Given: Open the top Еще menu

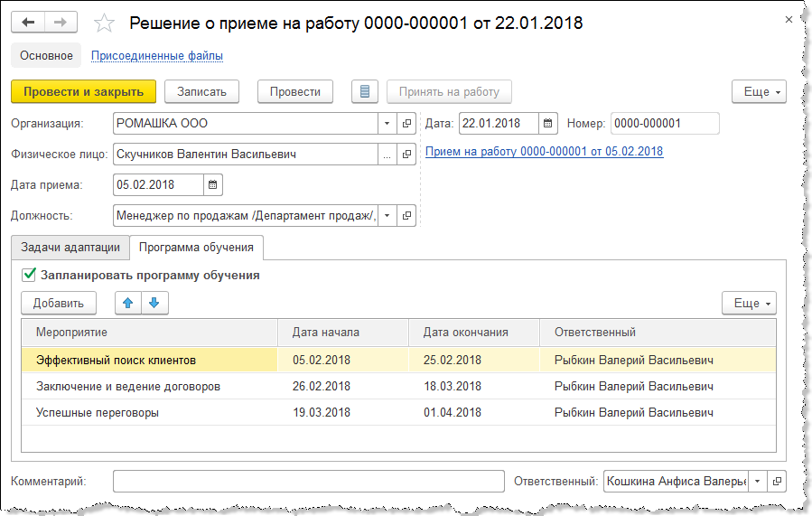Looking at the screenshot, I should point(759,91).
